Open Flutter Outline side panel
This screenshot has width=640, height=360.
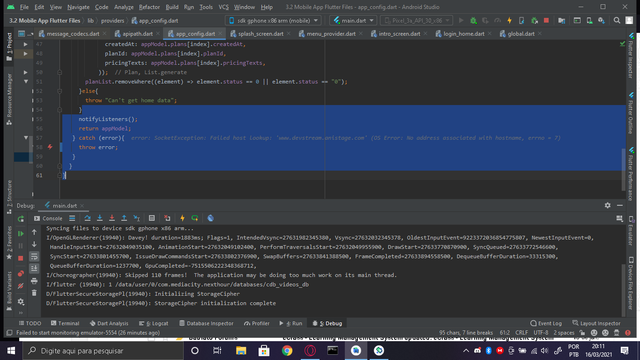(x=631, y=113)
